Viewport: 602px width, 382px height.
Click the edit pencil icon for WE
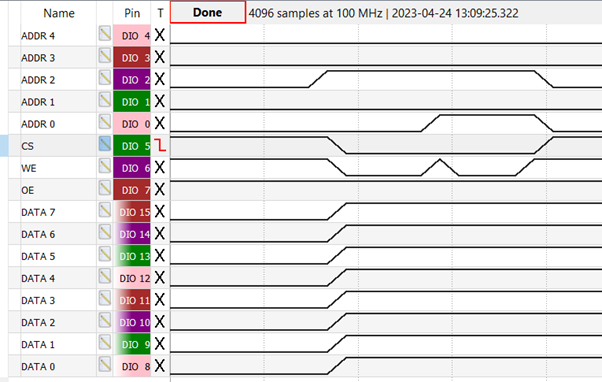[x=104, y=166]
